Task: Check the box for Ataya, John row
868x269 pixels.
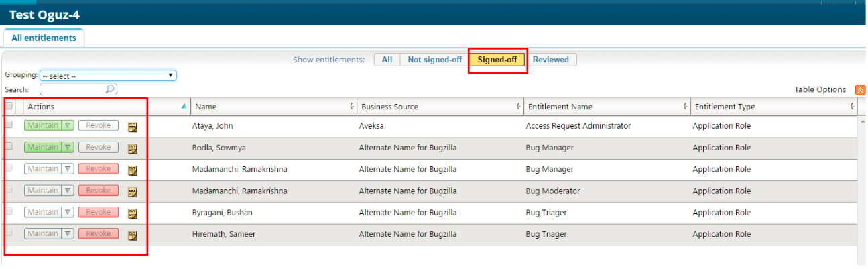Action: pyautogui.click(x=9, y=125)
